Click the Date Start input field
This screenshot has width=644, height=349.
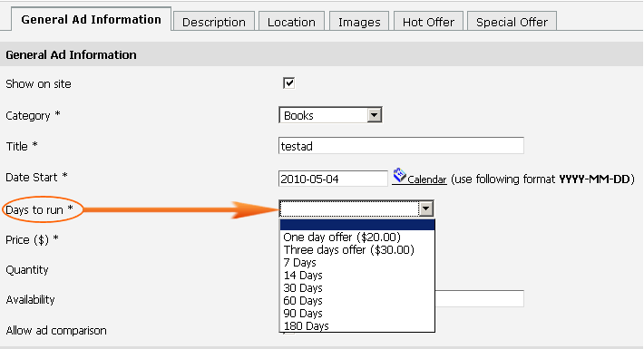coord(333,179)
